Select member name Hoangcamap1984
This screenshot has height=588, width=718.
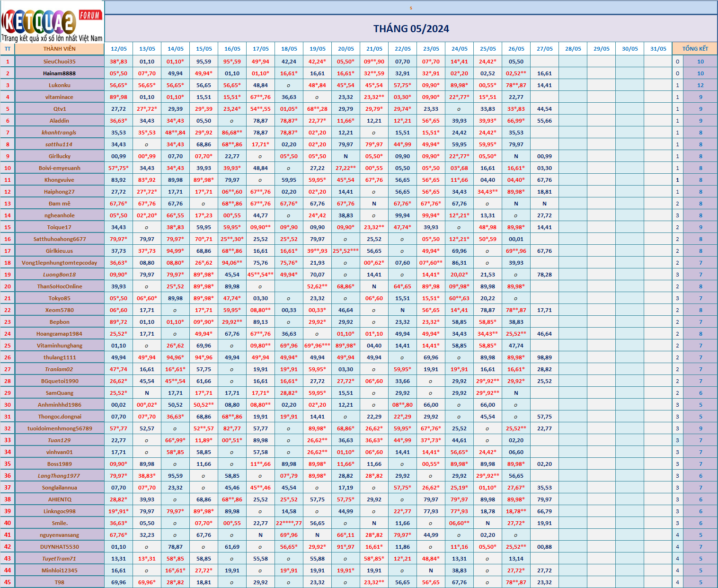60,334
